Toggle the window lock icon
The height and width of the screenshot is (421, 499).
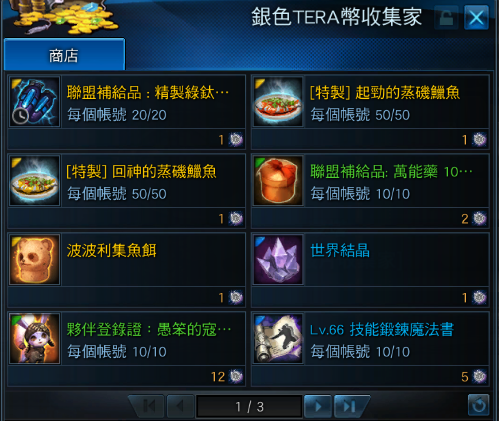click(x=446, y=18)
